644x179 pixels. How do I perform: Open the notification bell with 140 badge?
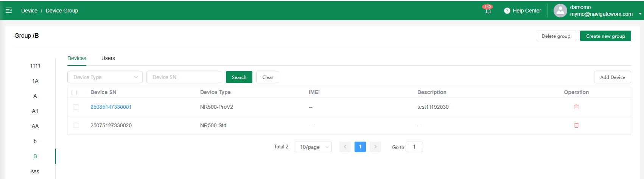point(488,11)
